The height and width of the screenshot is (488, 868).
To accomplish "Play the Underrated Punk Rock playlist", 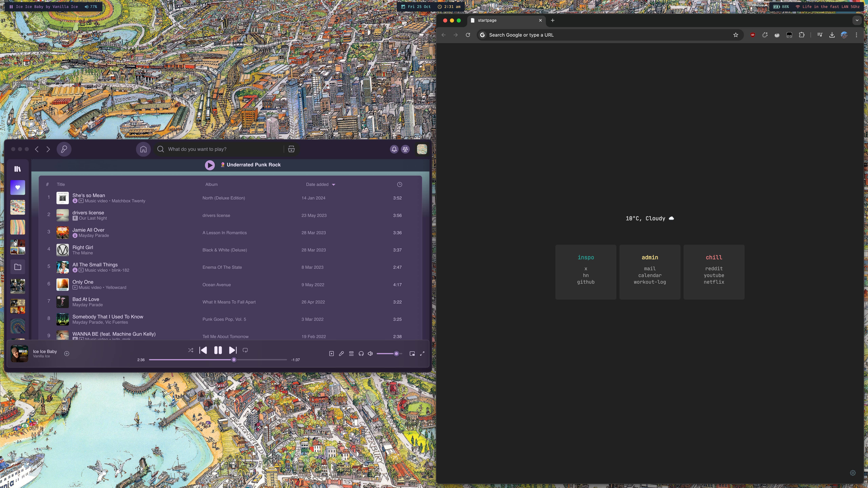I will click(210, 165).
